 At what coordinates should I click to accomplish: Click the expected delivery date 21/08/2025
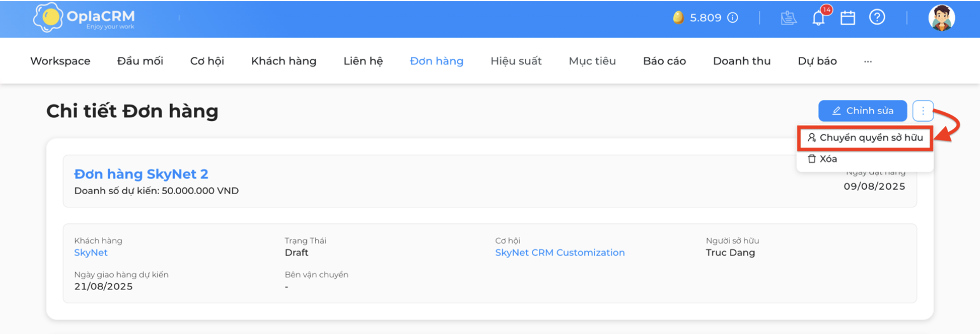(103, 286)
